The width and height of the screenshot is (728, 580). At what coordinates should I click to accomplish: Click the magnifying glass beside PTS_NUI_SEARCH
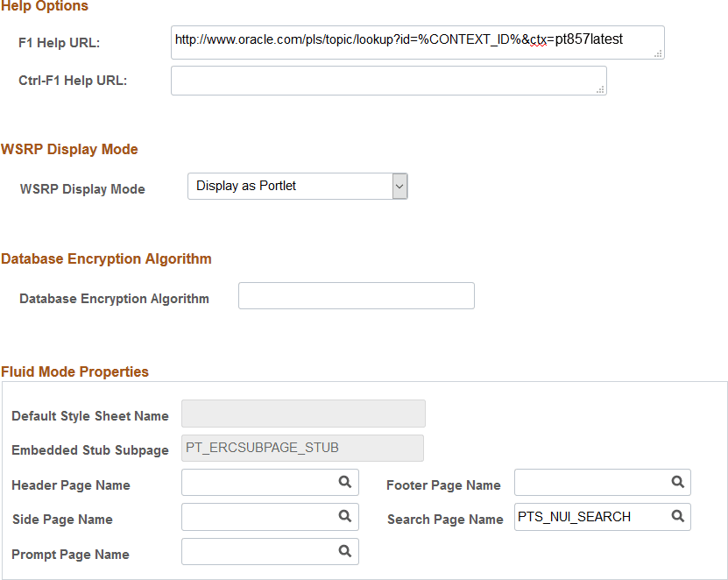pyautogui.click(x=676, y=517)
